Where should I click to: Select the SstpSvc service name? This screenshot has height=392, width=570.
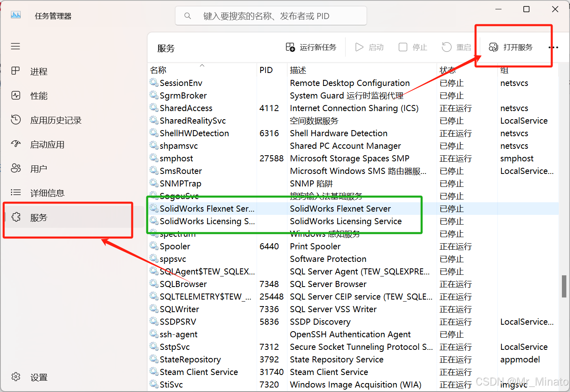point(175,347)
